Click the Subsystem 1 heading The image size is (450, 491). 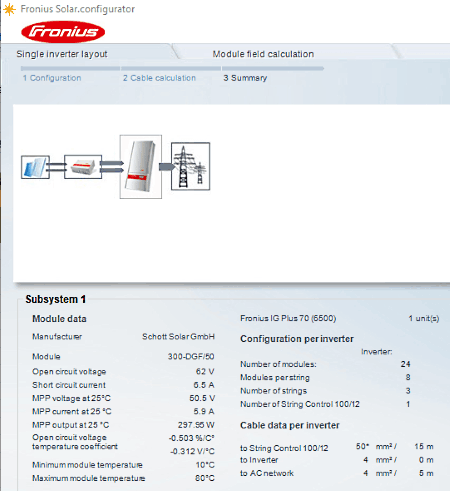tap(56, 299)
